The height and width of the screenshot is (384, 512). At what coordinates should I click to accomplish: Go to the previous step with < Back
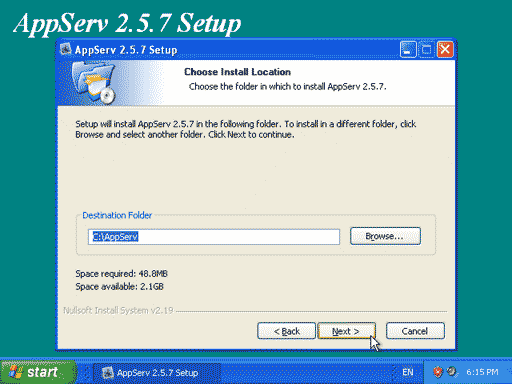point(286,331)
